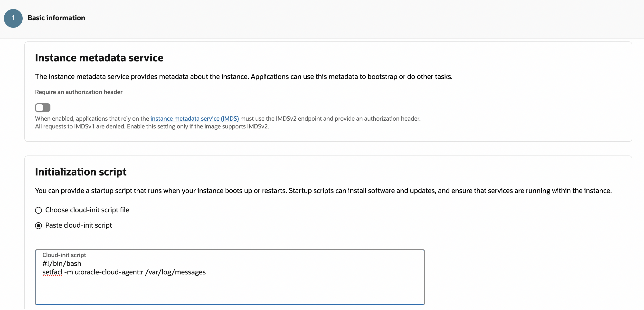Click the instance metadata description paragraph
Screen dimensions: 644x310
[244, 77]
